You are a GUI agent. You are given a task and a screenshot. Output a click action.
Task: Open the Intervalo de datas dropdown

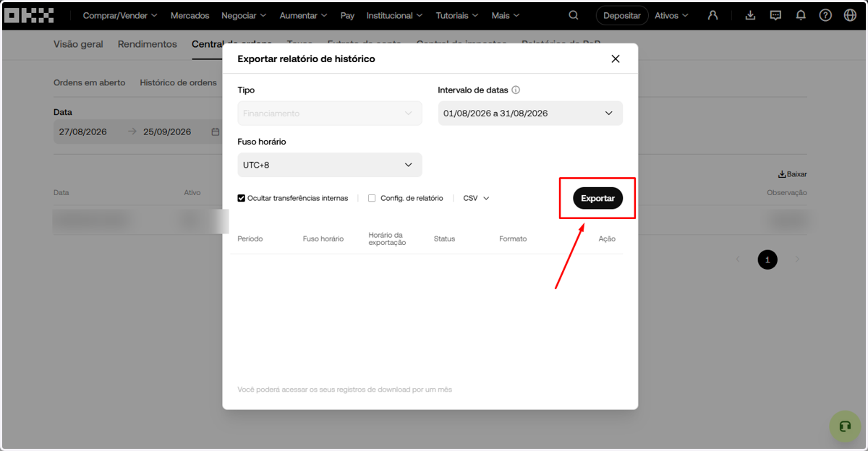click(x=530, y=113)
